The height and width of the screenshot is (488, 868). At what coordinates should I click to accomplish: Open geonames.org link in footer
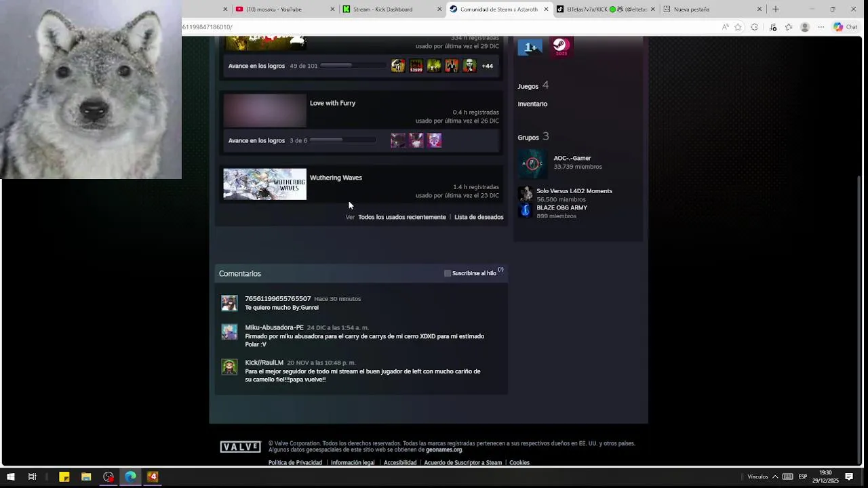pos(443,450)
